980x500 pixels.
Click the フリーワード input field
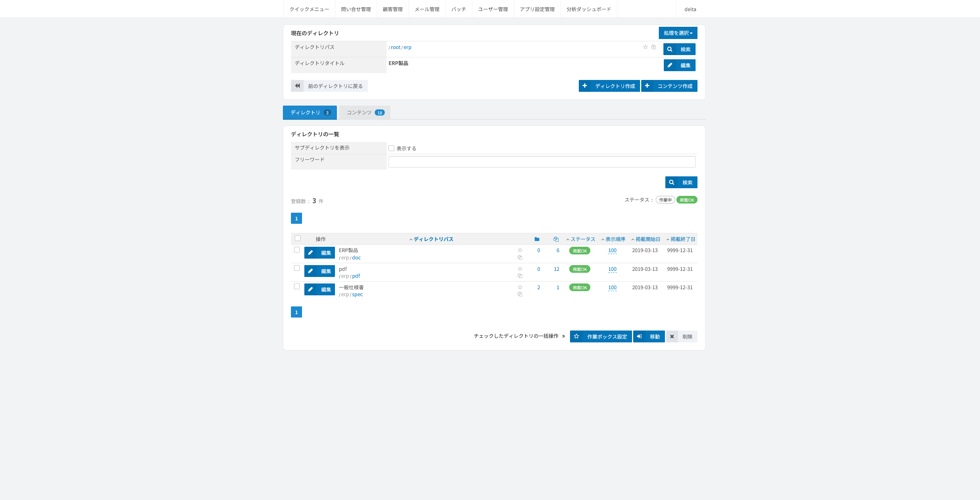pyautogui.click(x=542, y=162)
